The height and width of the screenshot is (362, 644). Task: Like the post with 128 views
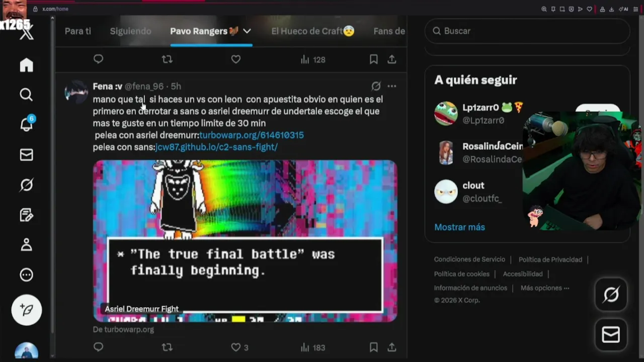coord(235,59)
